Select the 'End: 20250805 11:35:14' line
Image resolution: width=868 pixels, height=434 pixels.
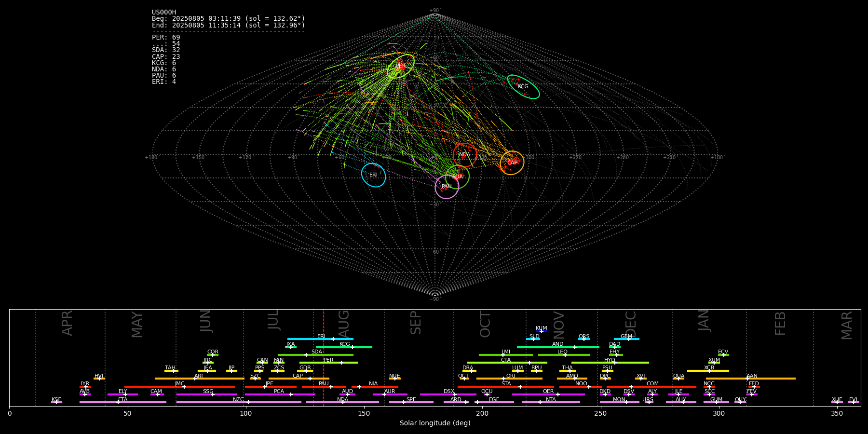(229, 25)
